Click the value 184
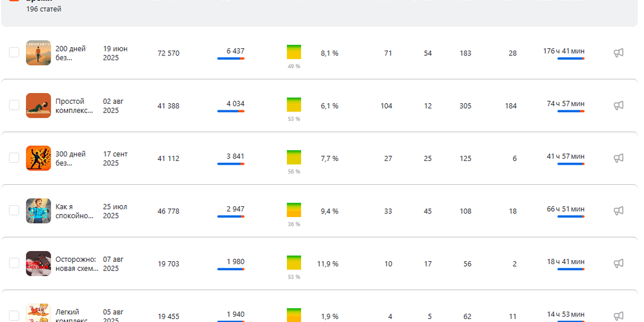Image resolution: width=644 pixels, height=322 pixels. coord(511,106)
